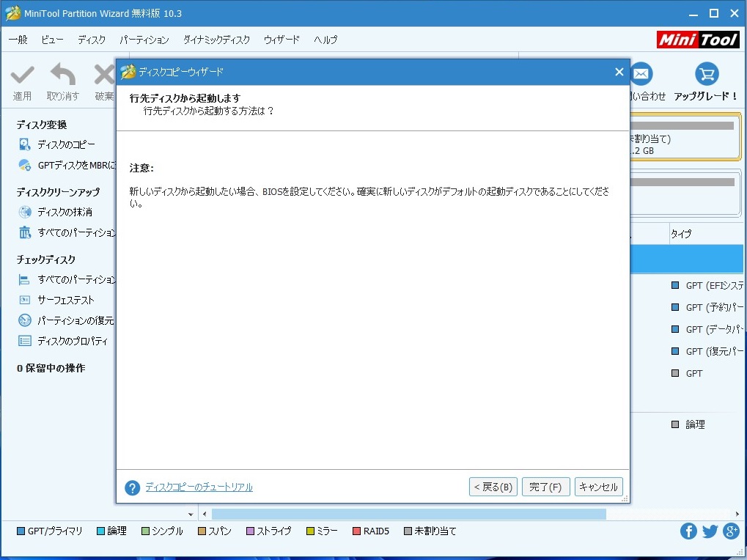
Task: Run サーフェステスト surface test
Action: point(65,301)
